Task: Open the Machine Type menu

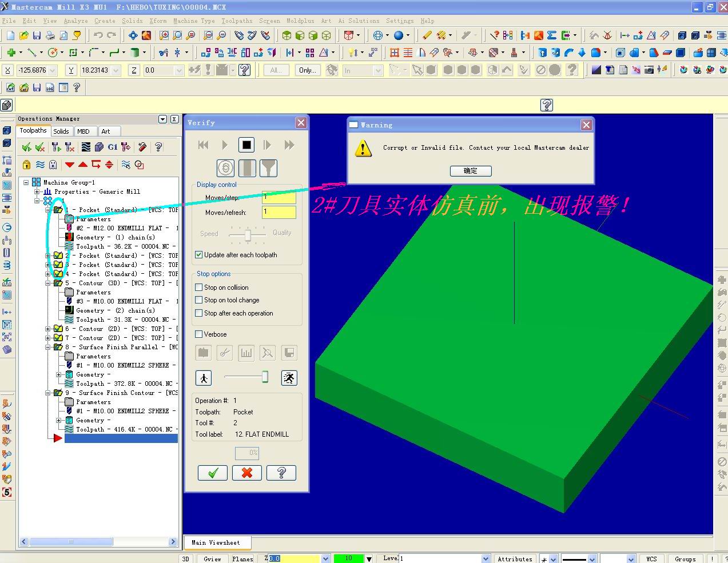Action: 194,21
